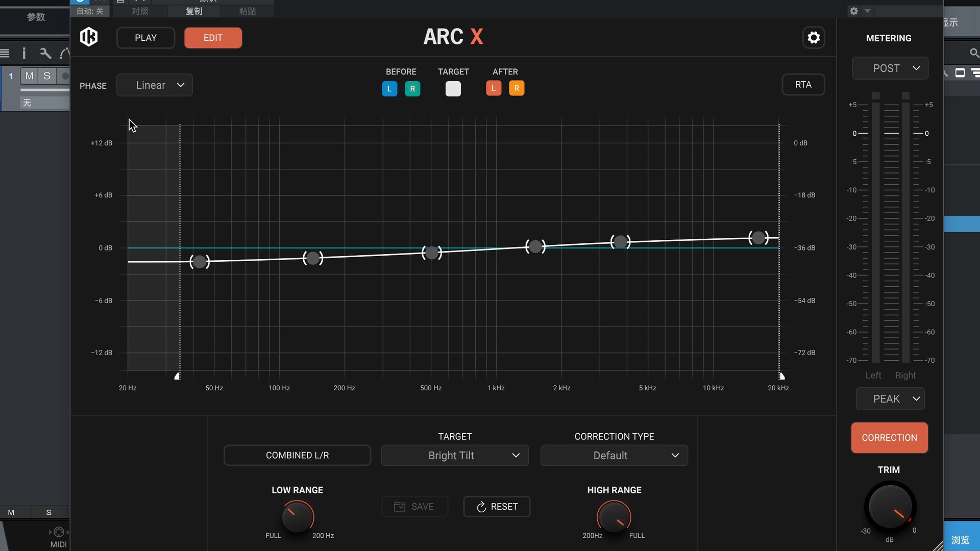Click the list lines icon in left panel
Image resolution: width=980 pixels, height=551 pixels.
pos(5,53)
